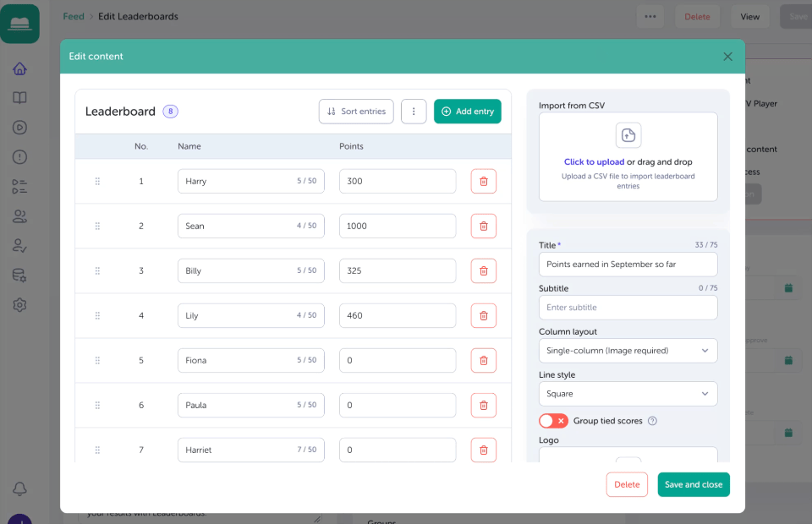This screenshot has width=812, height=524.
Task: Open the book library sidebar icon
Action: point(19,98)
